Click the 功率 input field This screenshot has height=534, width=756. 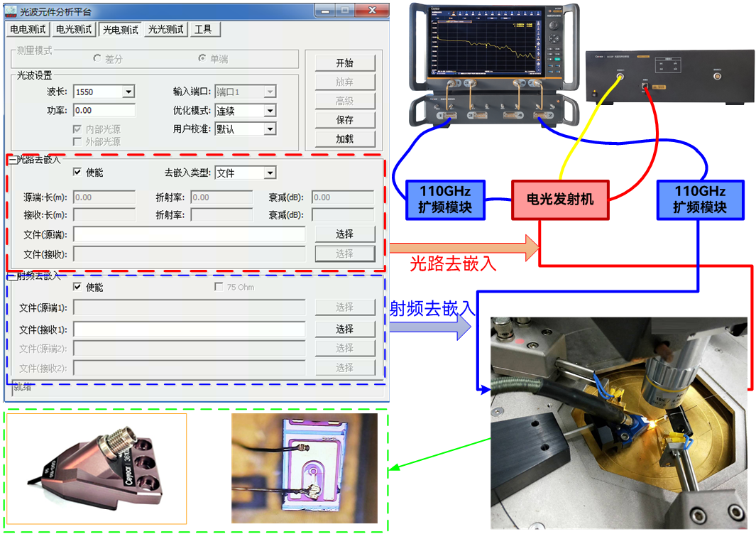(104, 110)
